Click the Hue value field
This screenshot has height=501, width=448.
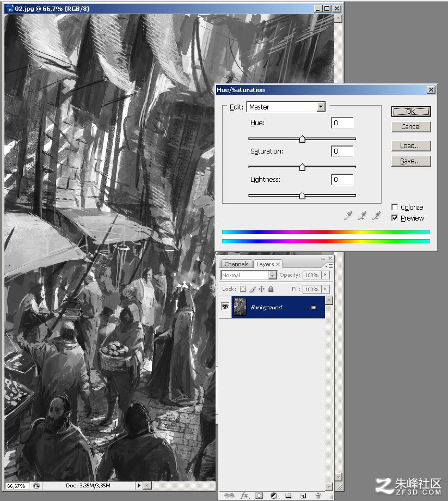342,123
